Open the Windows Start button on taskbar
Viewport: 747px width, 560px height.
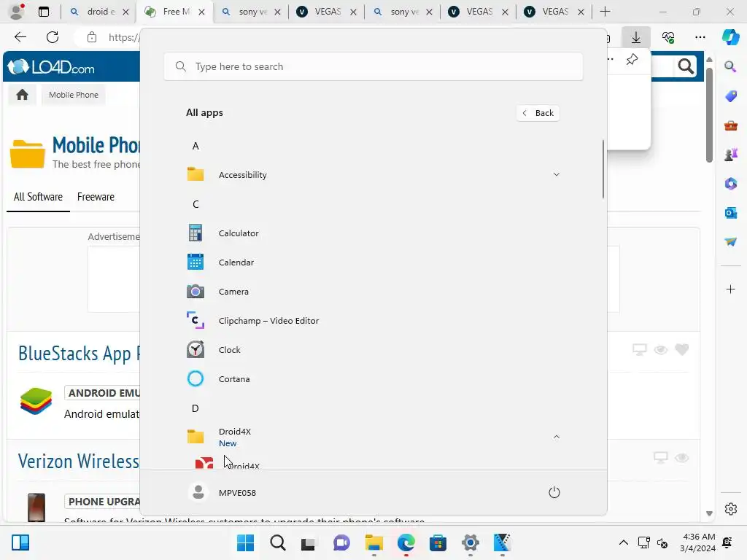[x=245, y=542]
